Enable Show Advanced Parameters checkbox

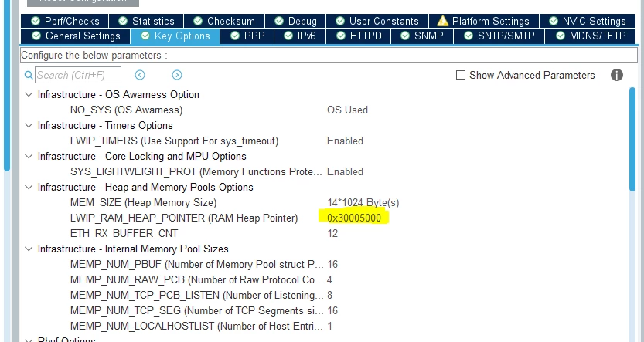click(x=461, y=75)
